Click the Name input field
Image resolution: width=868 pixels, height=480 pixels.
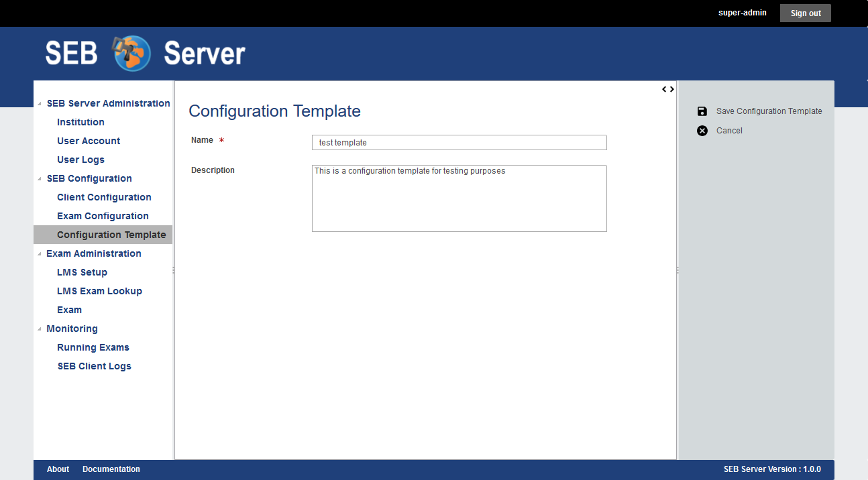point(459,143)
